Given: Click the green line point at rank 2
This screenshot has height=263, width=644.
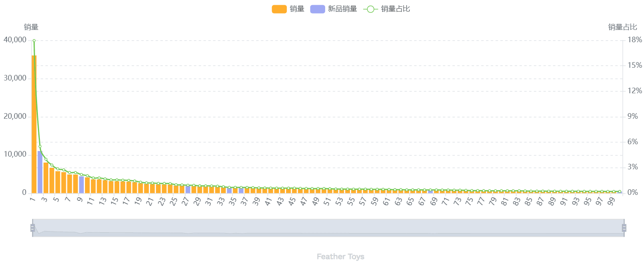Looking at the screenshot, I should tap(40, 147).
